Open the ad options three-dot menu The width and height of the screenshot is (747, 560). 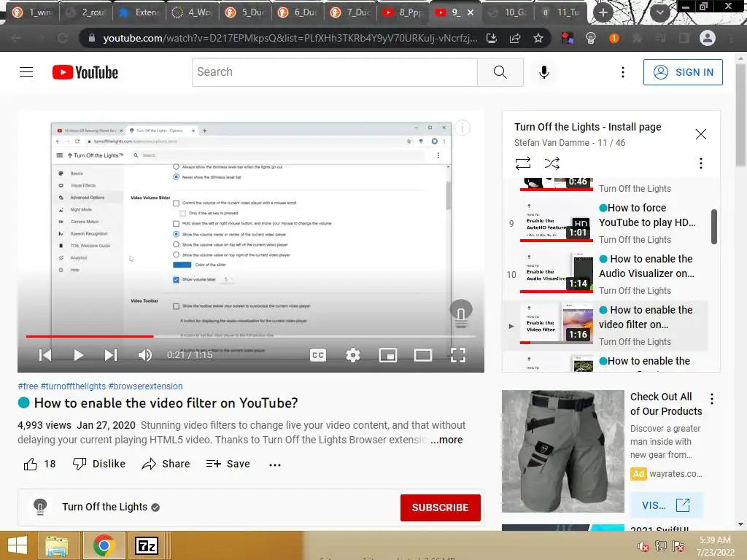(712, 399)
